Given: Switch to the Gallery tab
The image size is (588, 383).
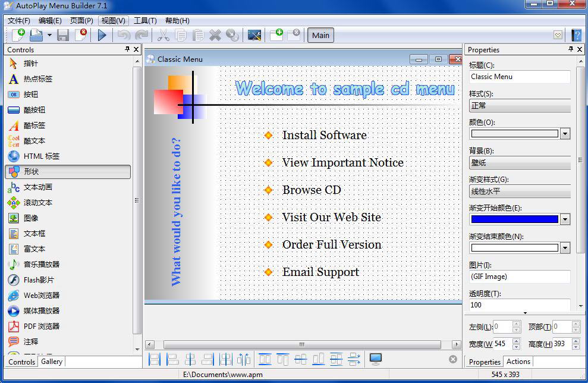Looking at the screenshot, I should [x=52, y=362].
